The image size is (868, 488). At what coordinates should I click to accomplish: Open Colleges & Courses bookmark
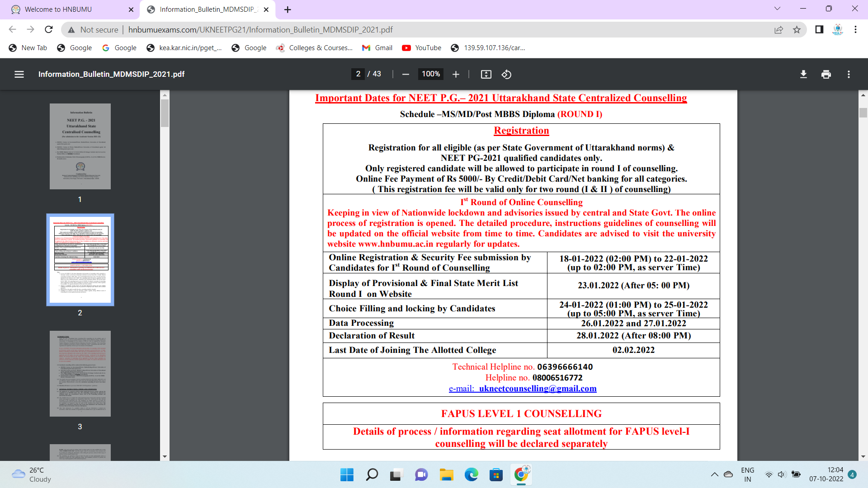click(x=314, y=48)
